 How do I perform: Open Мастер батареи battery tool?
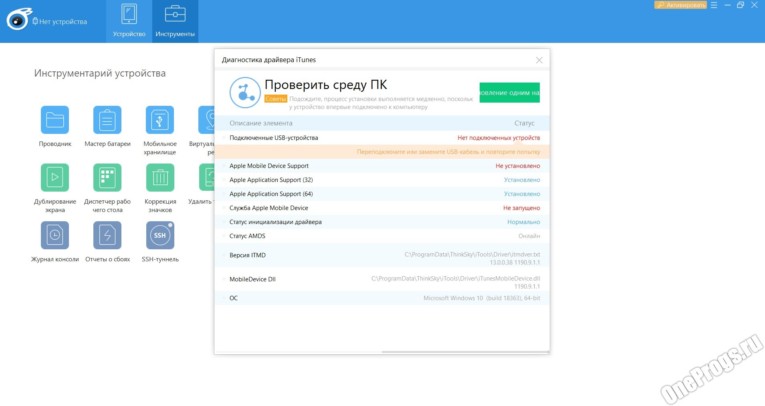click(107, 120)
